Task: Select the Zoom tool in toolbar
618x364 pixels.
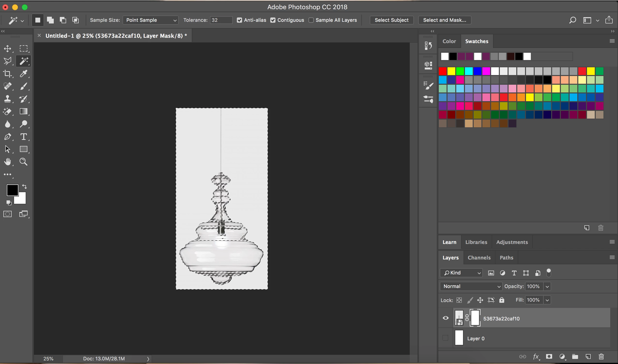Action: [x=23, y=162]
